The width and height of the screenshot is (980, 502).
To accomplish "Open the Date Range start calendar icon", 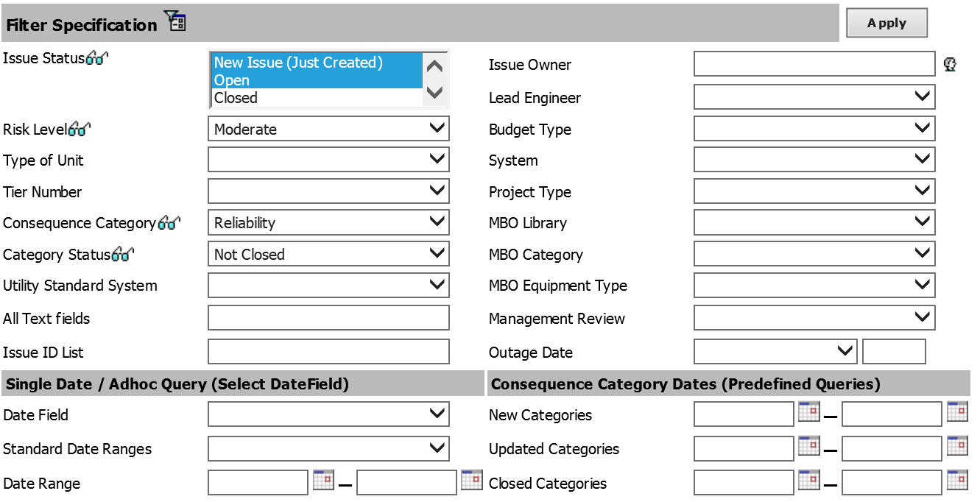I will coord(323,480).
